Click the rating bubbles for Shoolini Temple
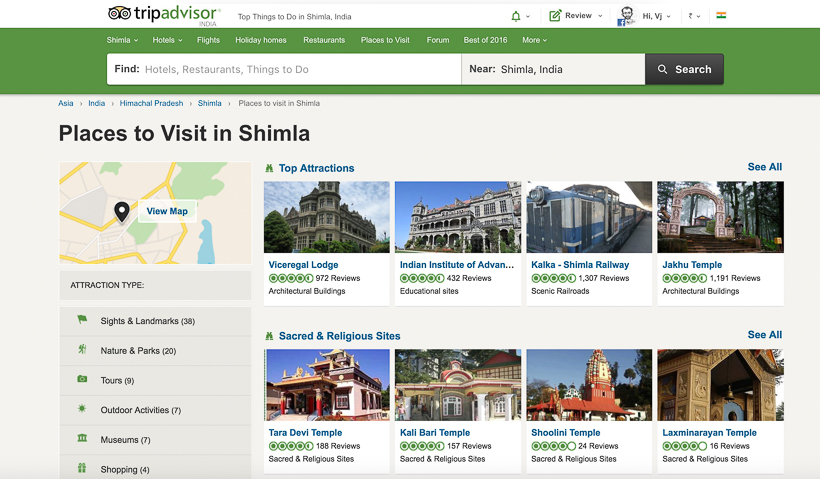 pyautogui.click(x=553, y=446)
